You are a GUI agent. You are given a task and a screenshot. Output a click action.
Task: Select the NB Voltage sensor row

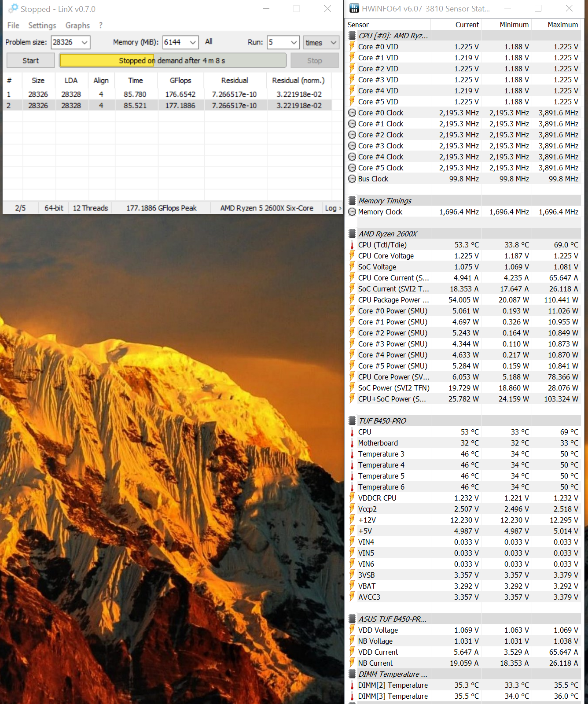point(464,641)
